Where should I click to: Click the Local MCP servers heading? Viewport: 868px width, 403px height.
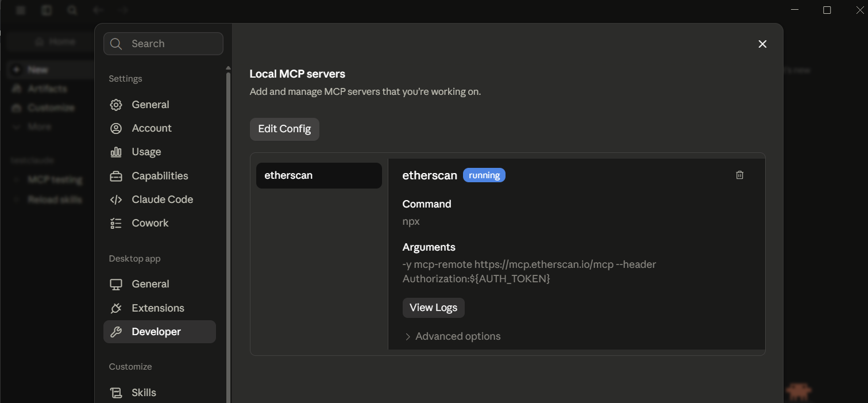pos(297,74)
